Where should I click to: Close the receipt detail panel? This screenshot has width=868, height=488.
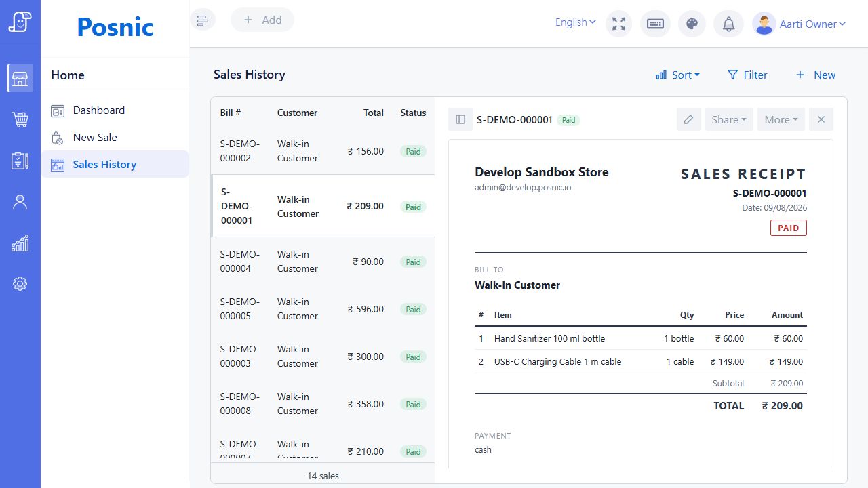tap(821, 119)
